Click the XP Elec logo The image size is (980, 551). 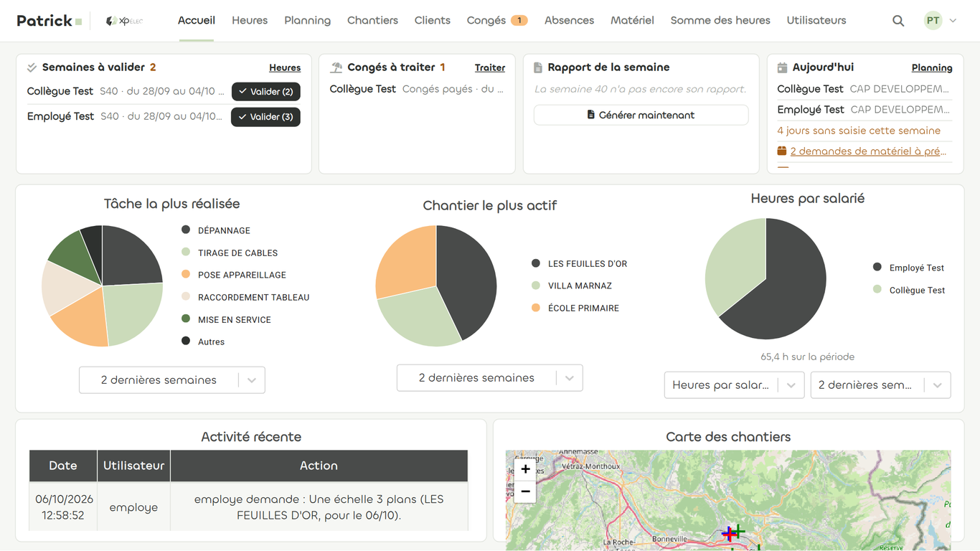click(x=124, y=21)
